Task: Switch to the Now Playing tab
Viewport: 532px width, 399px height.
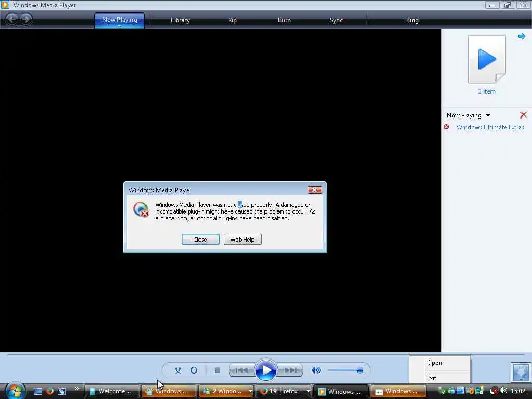Action: tap(119, 20)
